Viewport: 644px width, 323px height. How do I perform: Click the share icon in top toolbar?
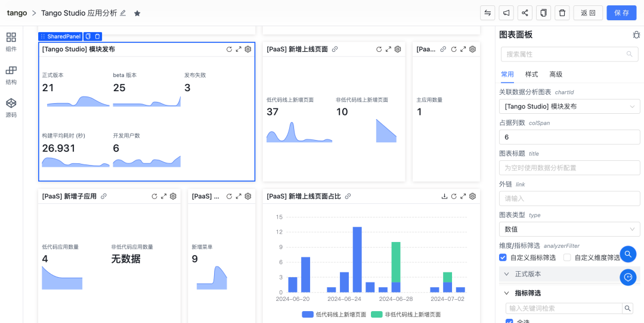pyautogui.click(x=525, y=13)
